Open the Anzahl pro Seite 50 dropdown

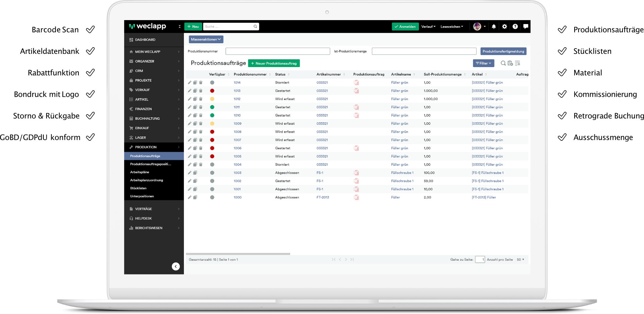520,259
